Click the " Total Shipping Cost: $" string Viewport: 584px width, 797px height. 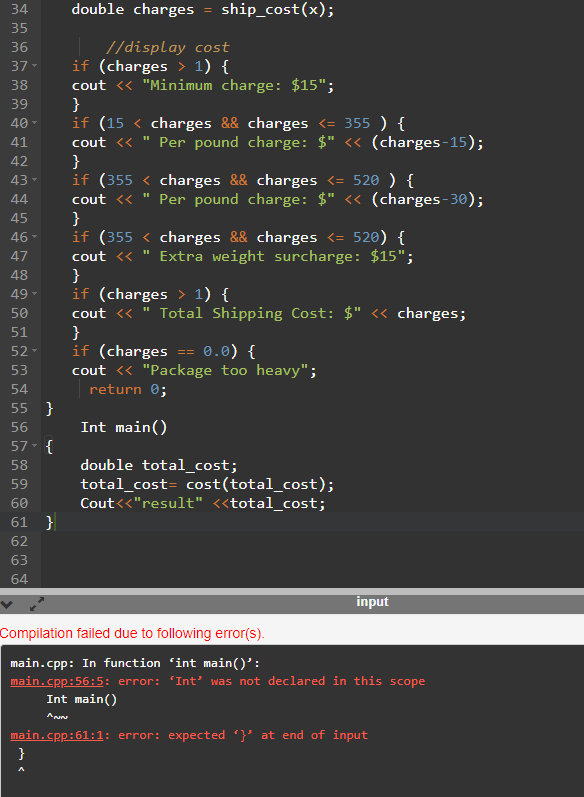pos(252,313)
